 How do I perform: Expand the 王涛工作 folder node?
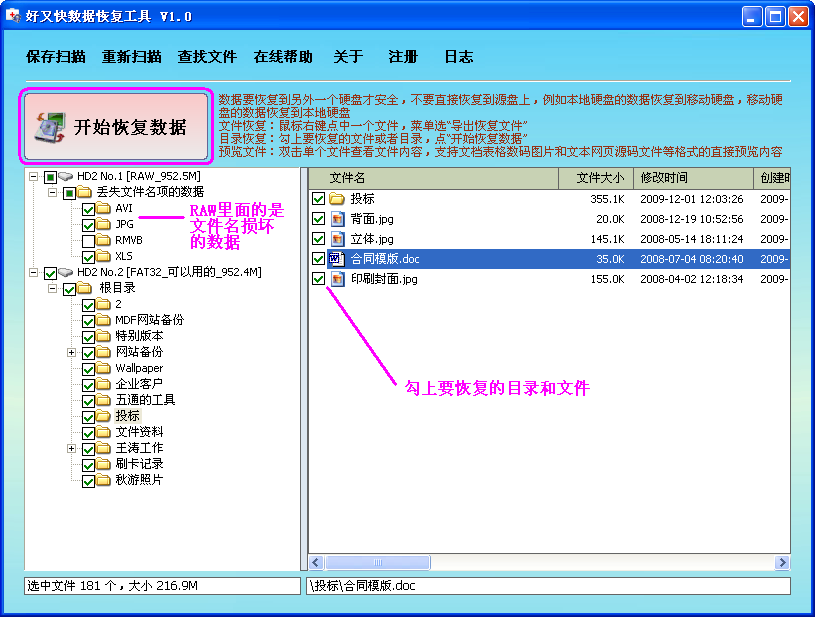pos(72,448)
